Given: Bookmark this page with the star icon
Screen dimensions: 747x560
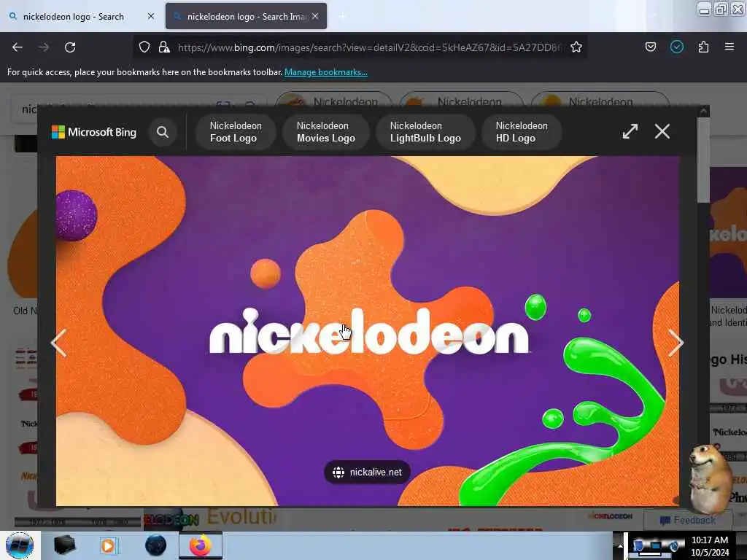Looking at the screenshot, I should pyautogui.click(x=576, y=47).
